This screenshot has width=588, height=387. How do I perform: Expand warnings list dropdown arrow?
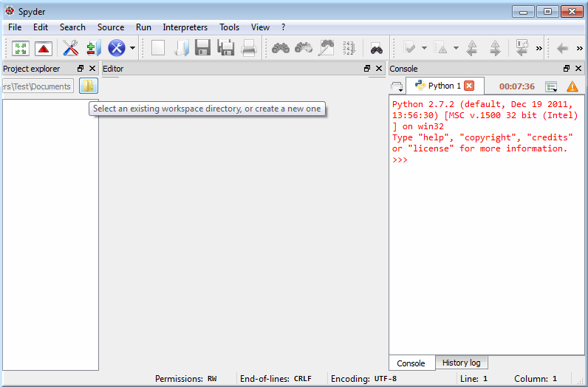(456, 48)
